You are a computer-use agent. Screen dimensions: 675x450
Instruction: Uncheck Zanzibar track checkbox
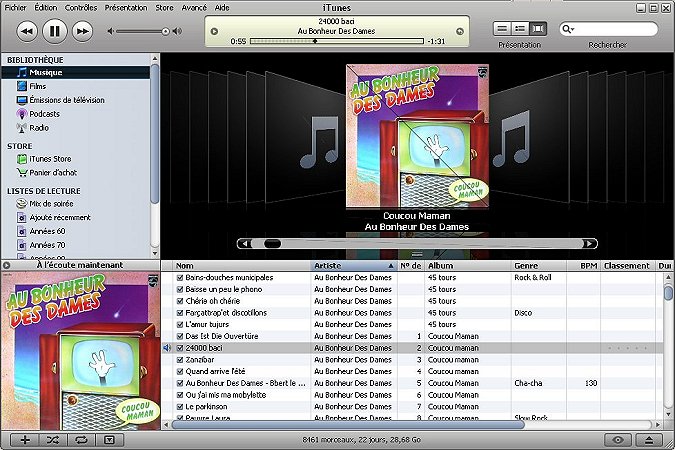point(180,360)
